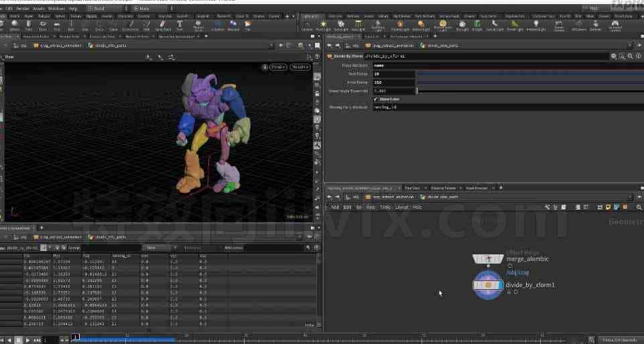This screenshot has width=644, height=344.
Task: Add a Camera from the lights shelf
Action: [307, 26]
